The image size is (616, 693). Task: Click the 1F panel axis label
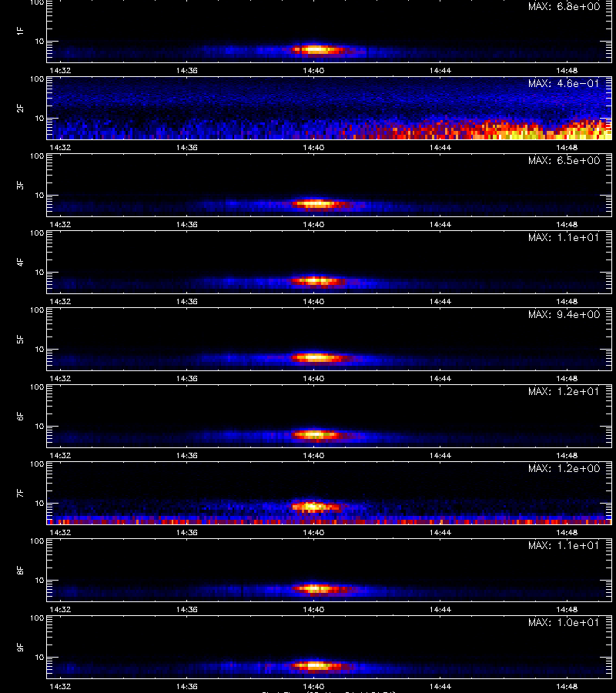pos(20,32)
